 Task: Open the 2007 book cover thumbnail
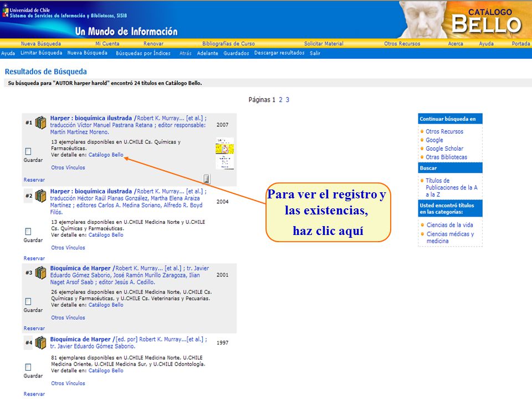pos(224,154)
